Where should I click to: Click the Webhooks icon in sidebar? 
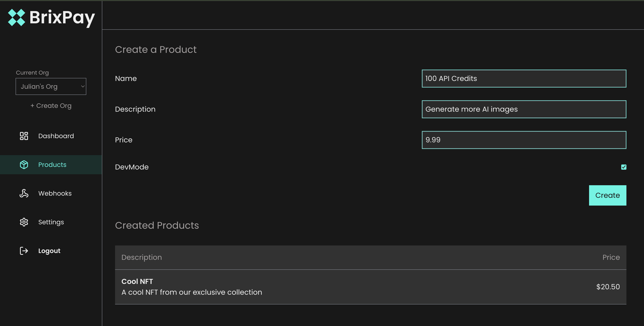tap(24, 193)
